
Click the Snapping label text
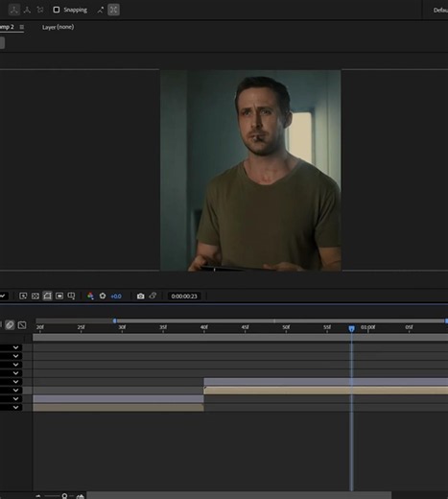[x=75, y=10]
